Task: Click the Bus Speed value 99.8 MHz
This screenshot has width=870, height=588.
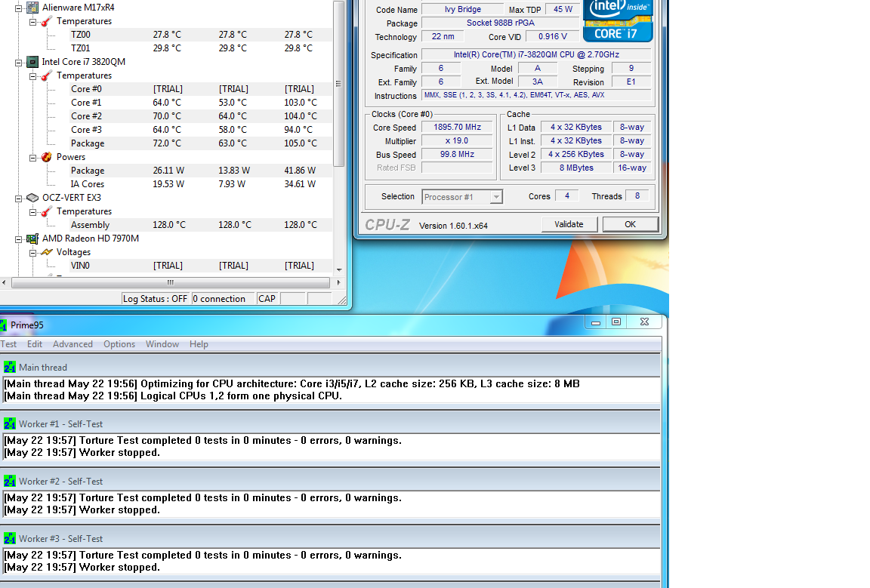Action: pos(457,154)
